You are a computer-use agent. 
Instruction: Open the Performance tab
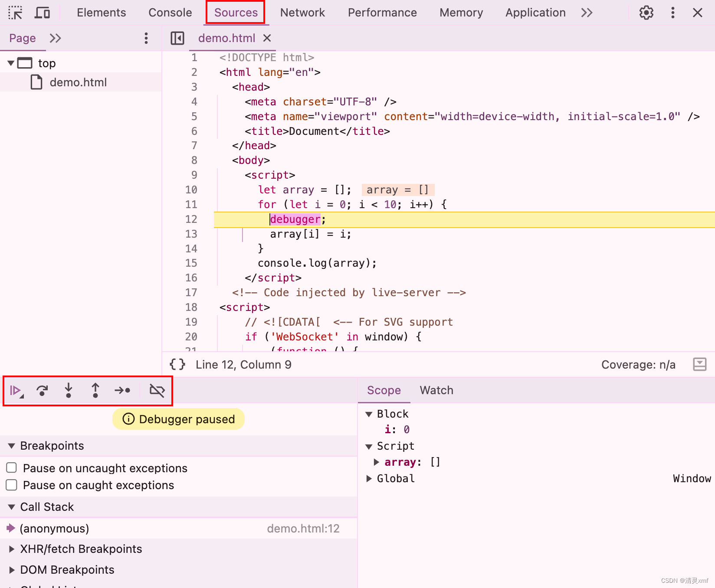[x=382, y=13]
